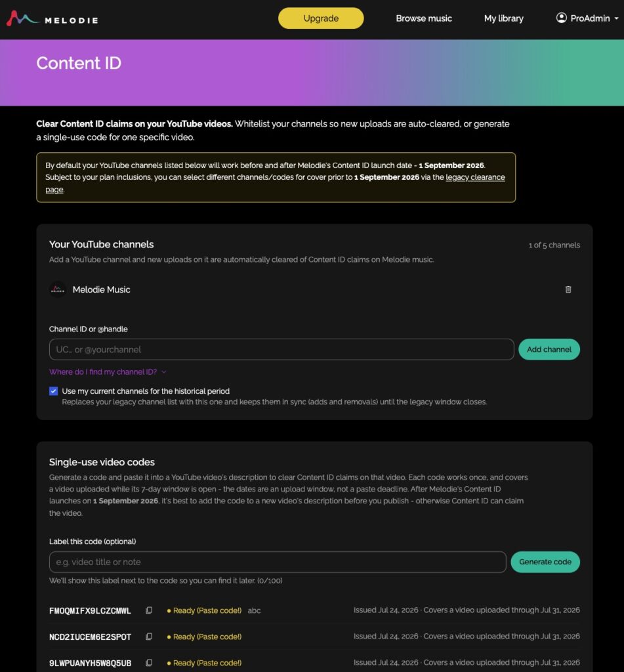The height and width of the screenshot is (672, 624).
Task: Delete the Melodie Music channel with trash icon
Action: [x=568, y=289]
